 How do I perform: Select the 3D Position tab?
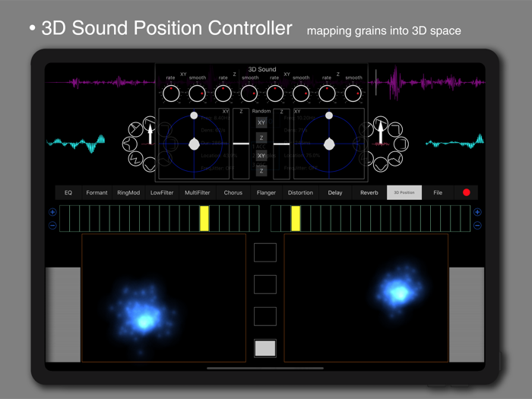pos(404,192)
